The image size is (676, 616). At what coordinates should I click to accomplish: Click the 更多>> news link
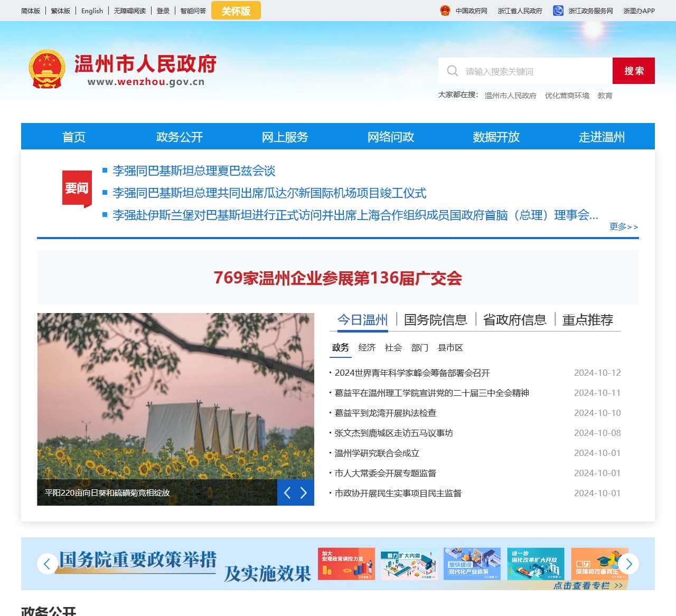pos(624,227)
